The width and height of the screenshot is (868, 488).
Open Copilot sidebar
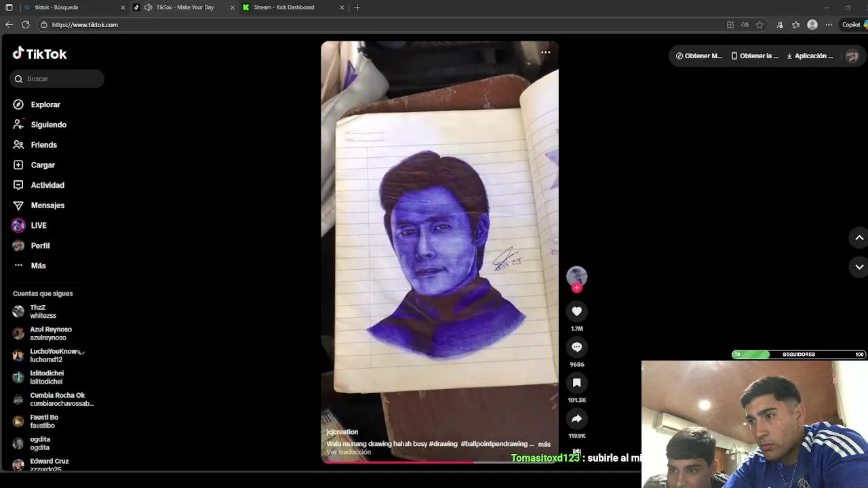tap(853, 25)
